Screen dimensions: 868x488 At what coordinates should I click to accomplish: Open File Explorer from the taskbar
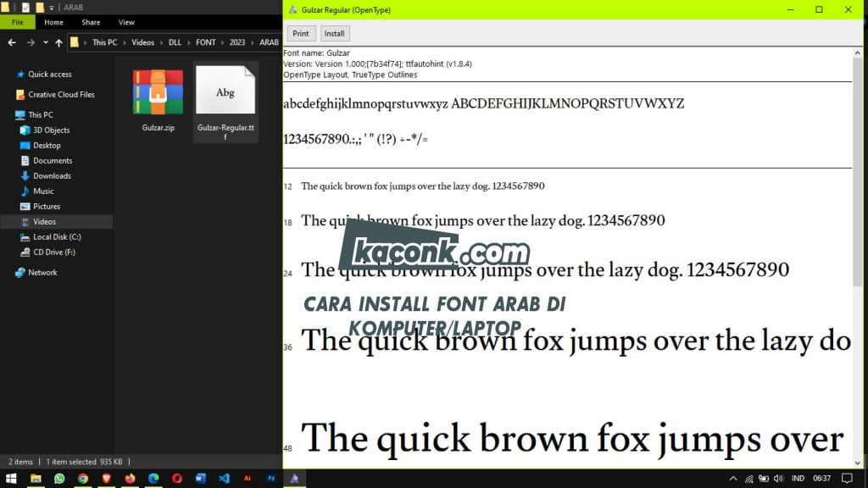coord(36,478)
